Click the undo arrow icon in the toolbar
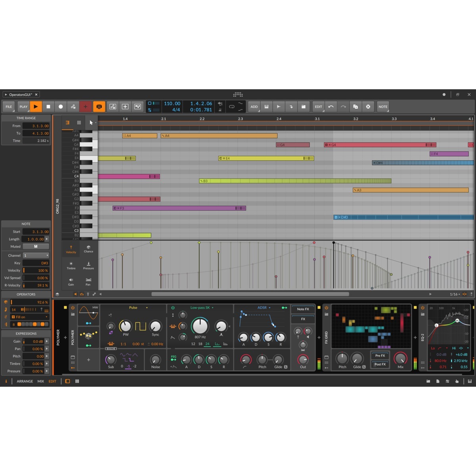 [331, 107]
